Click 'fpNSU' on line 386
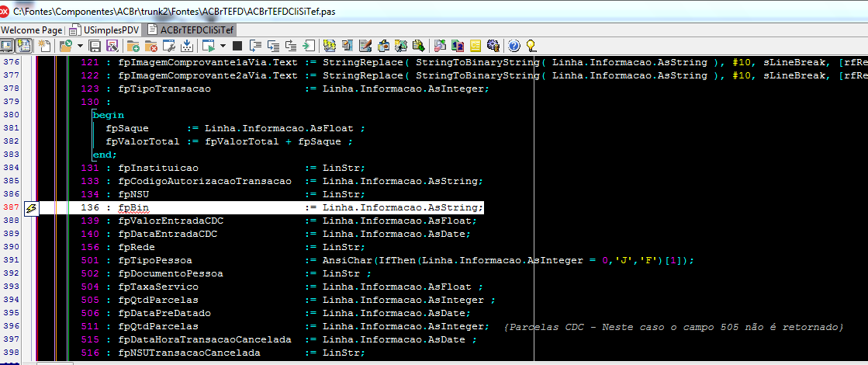 point(133,194)
